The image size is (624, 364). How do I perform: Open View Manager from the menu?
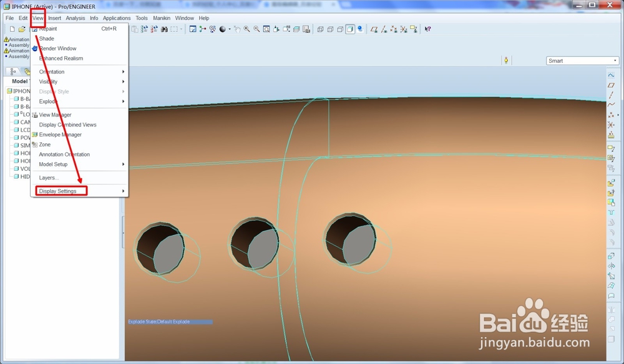tap(80, 115)
